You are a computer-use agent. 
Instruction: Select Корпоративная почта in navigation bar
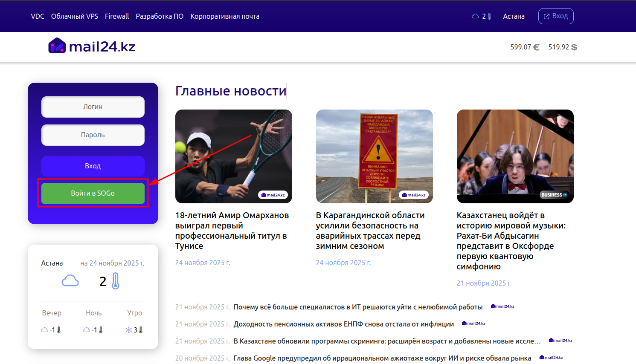point(225,16)
